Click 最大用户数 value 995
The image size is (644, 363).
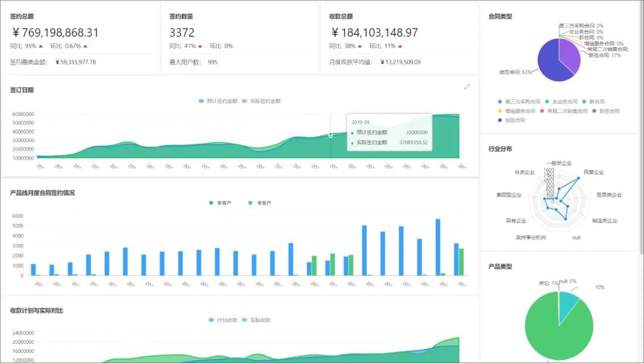(x=212, y=62)
